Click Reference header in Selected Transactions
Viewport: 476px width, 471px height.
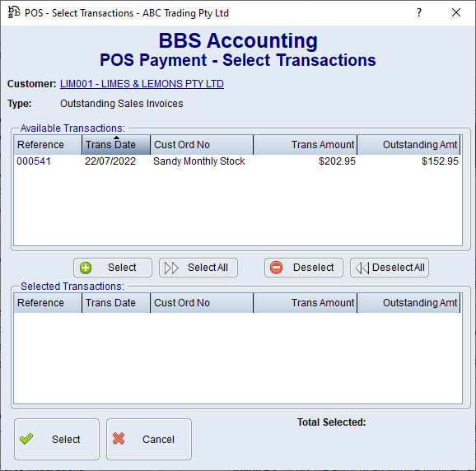point(48,303)
